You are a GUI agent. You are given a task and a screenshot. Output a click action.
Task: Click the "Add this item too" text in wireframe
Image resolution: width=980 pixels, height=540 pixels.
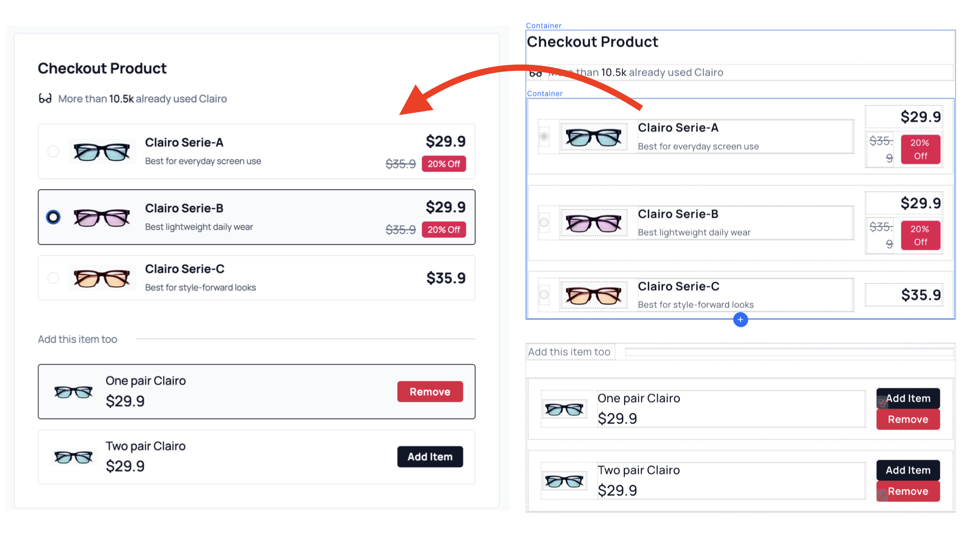(569, 352)
